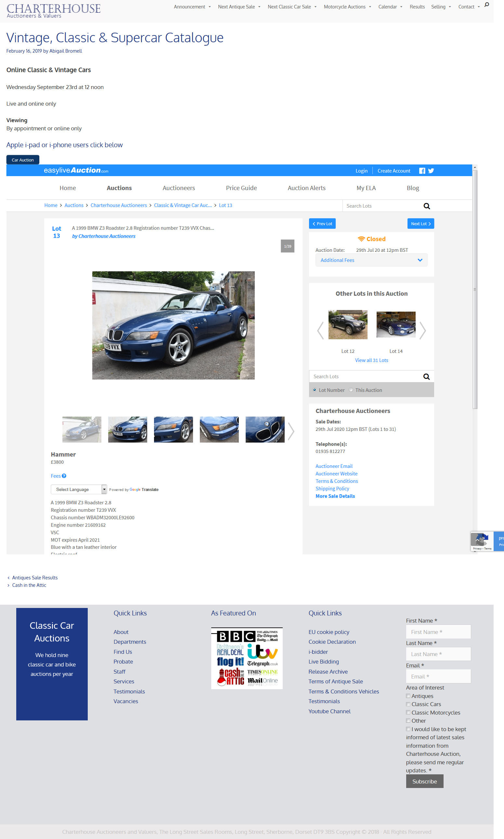
Task: Click the First Name input field
Action: point(438,632)
